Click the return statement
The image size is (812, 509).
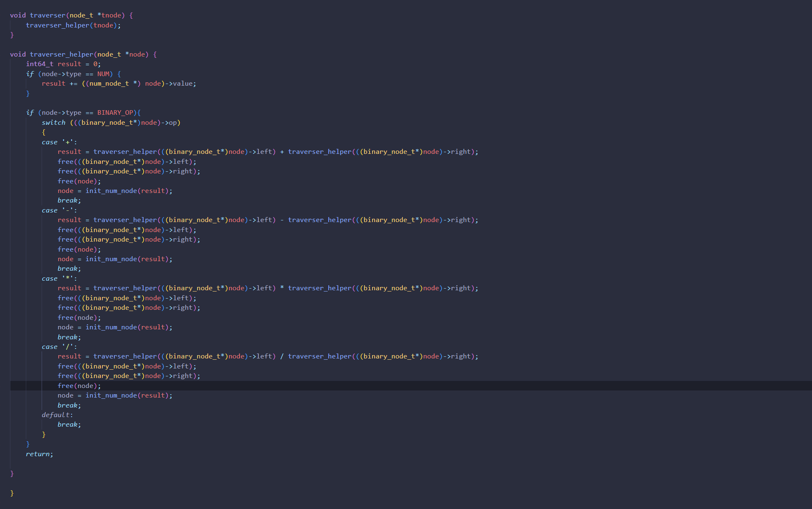[39, 454]
